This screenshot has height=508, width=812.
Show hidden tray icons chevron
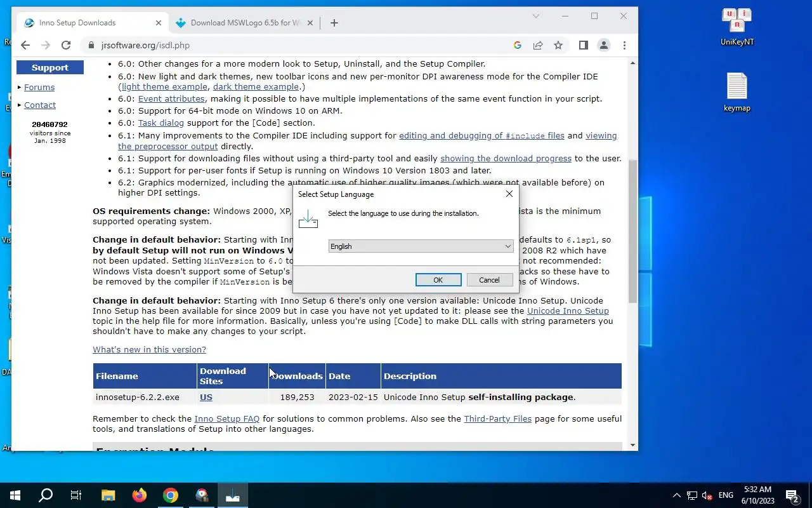coord(676,495)
